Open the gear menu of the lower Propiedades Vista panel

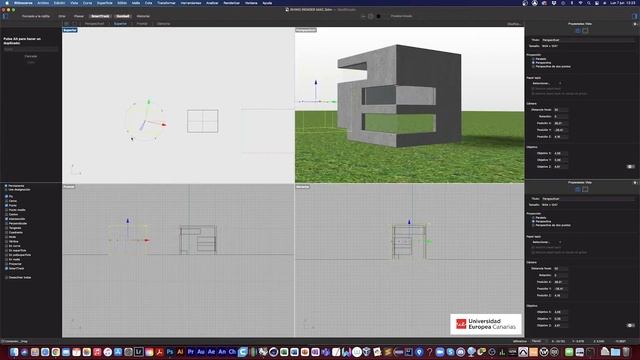click(635, 182)
